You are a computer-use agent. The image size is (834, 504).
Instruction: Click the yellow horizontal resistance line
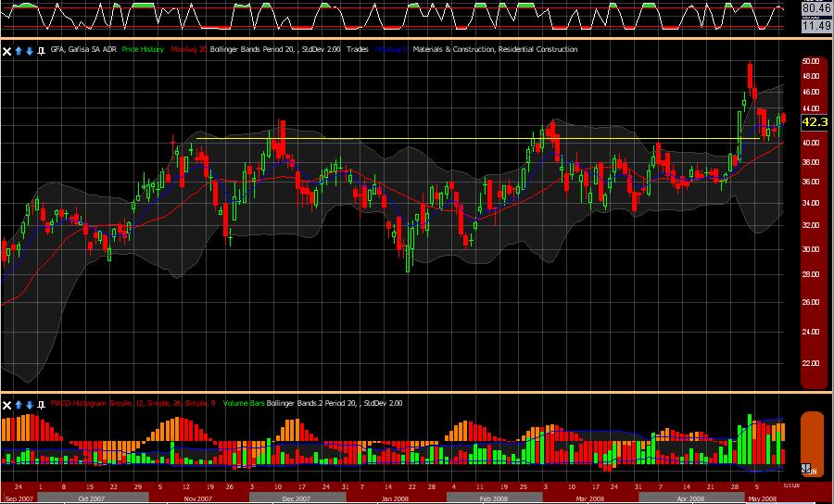477,139
